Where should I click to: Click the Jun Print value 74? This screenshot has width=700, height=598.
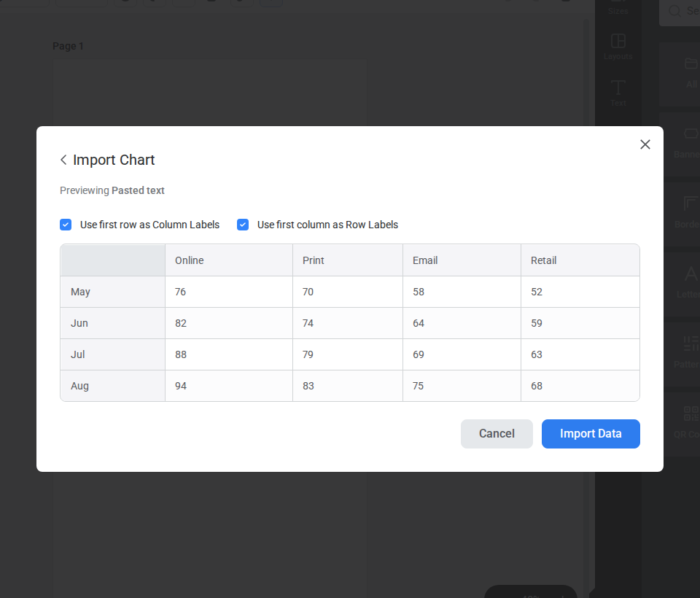[348, 323]
